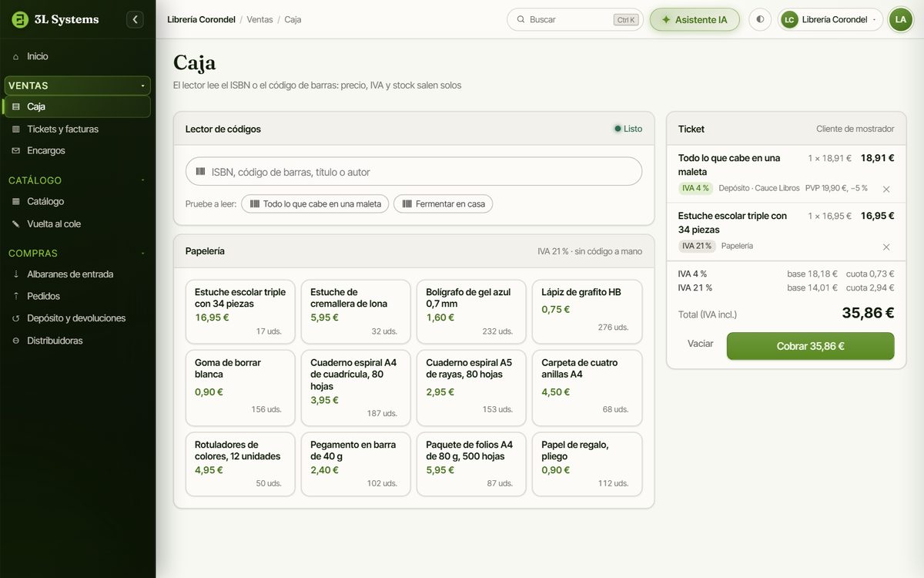Screen dimensions: 924x578
Task: Click the total 35,86 € amount
Action: (868, 313)
